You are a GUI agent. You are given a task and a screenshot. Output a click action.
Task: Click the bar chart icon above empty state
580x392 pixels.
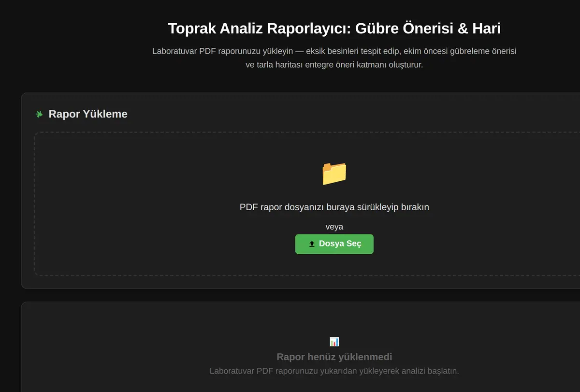[x=334, y=342]
